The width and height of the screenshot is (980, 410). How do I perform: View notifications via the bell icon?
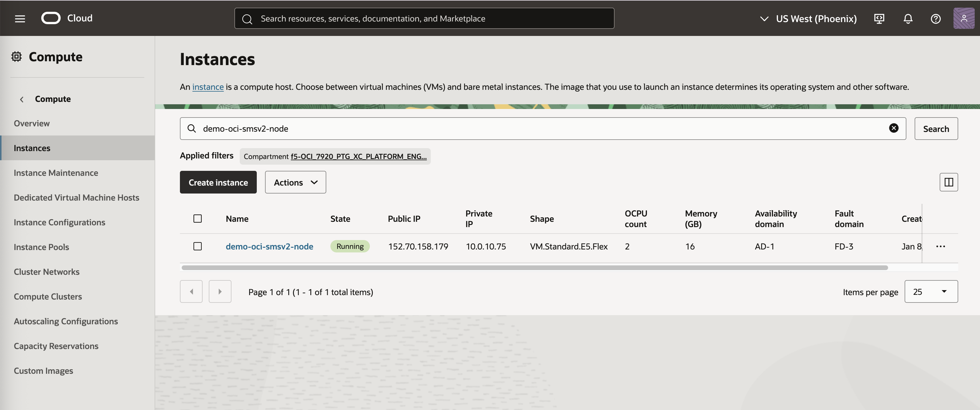pos(908,18)
